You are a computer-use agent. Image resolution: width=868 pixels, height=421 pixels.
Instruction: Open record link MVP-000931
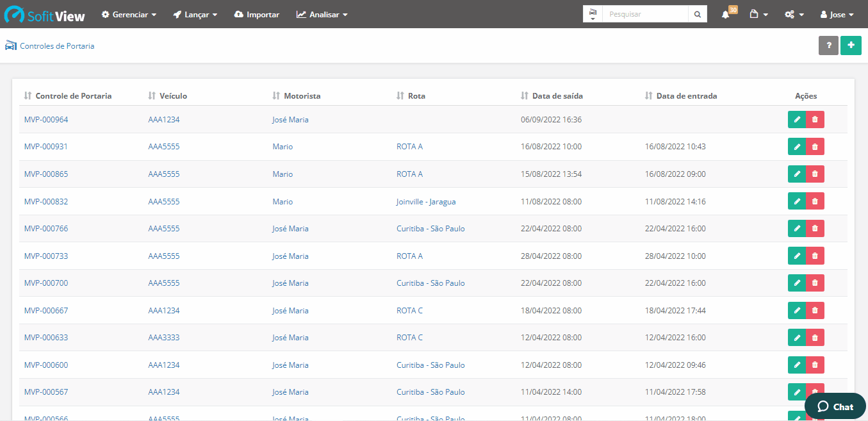click(x=46, y=147)
